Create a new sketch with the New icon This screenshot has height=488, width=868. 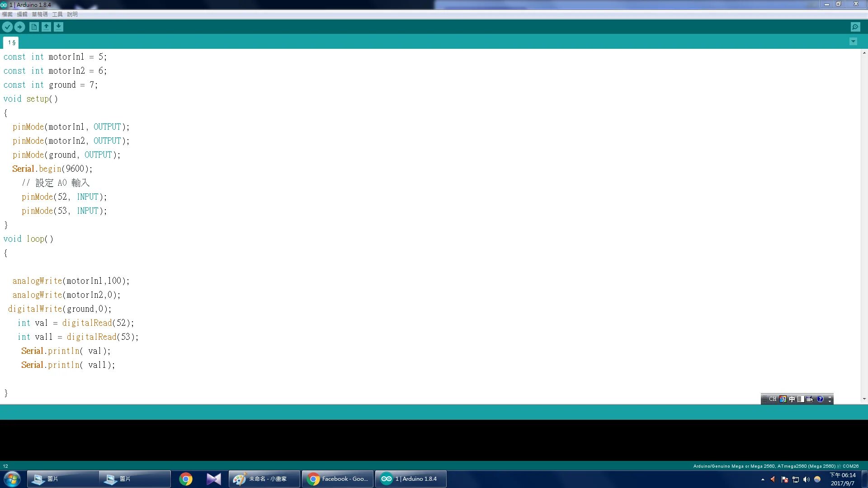tap(34, 27)
